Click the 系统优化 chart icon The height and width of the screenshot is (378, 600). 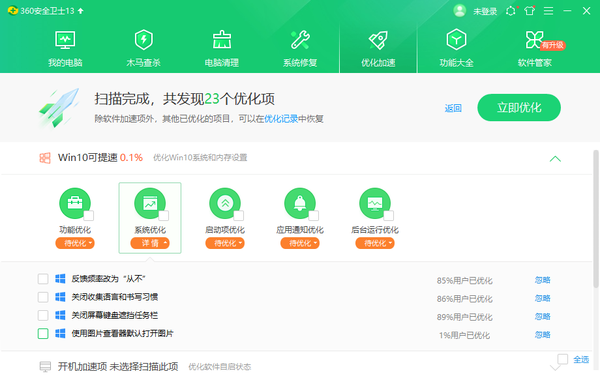click(150, 203)
